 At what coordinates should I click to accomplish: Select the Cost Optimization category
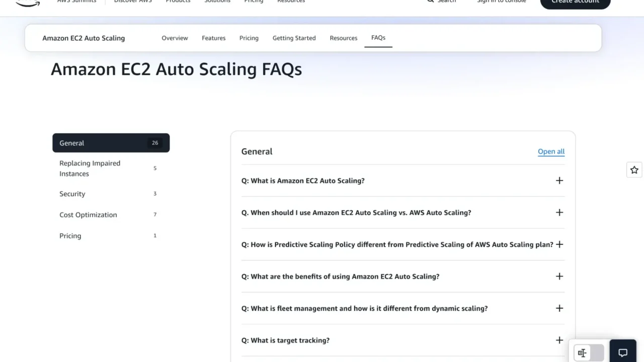tap(111, 215)
